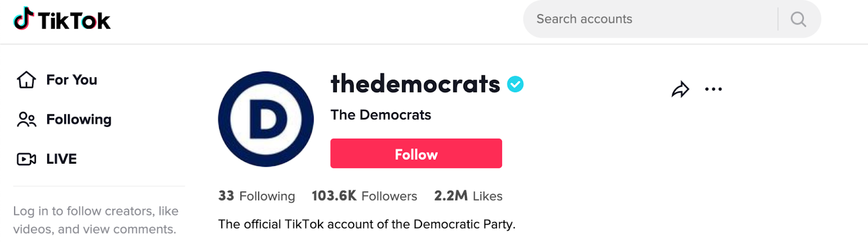
Task: Open the Democrats profile picture
Action: coord(266,119)
